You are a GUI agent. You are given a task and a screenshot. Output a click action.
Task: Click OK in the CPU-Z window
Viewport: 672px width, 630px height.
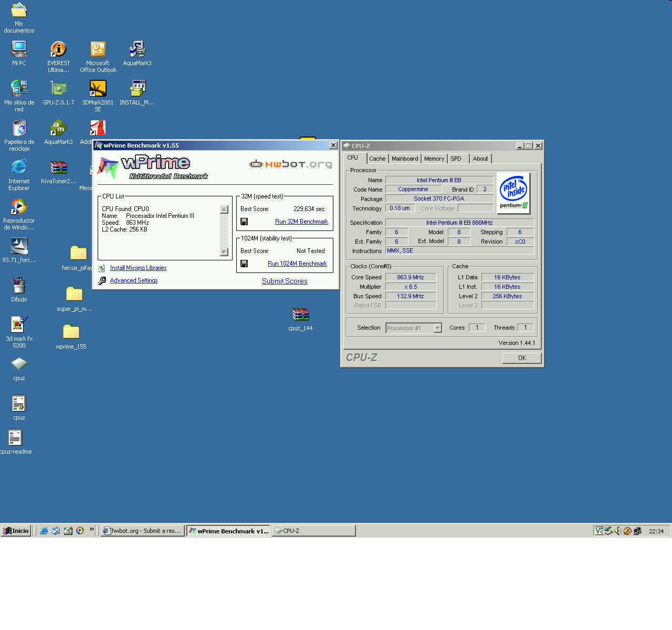[x=522, y=358]
